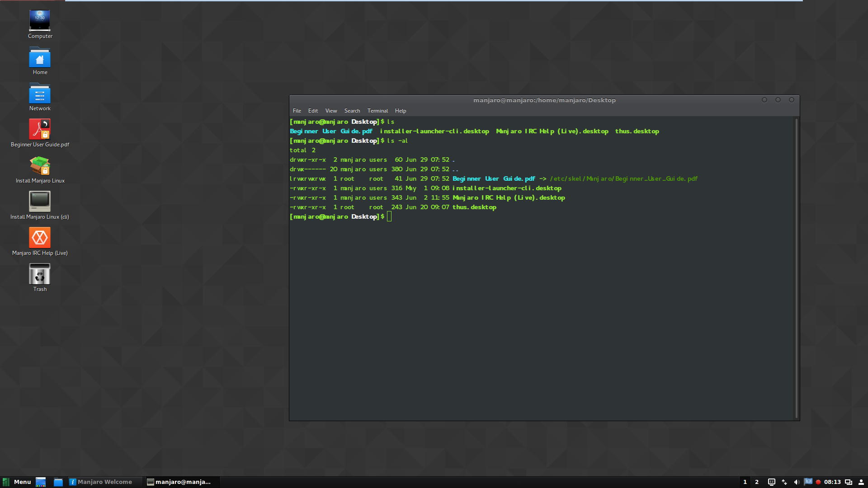
Task: Click the show desktop panel launcher
Action: click(x=41, y=482)
